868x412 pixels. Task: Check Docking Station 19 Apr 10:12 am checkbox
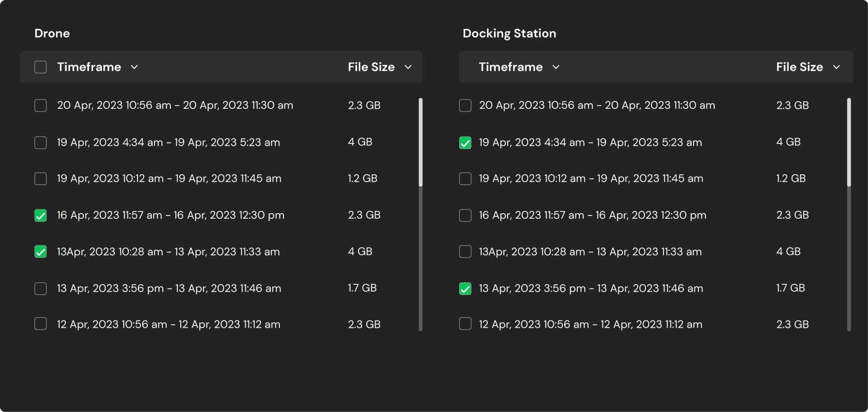tap(465, 178)
